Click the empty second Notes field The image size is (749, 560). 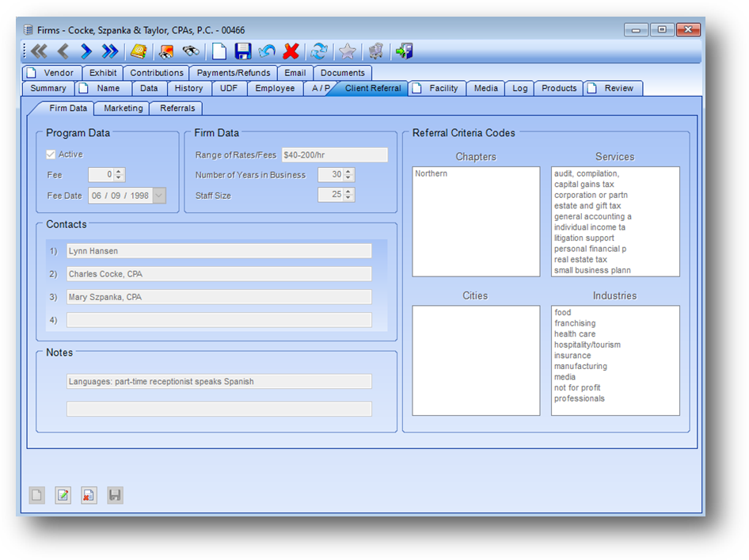point(219,409)
